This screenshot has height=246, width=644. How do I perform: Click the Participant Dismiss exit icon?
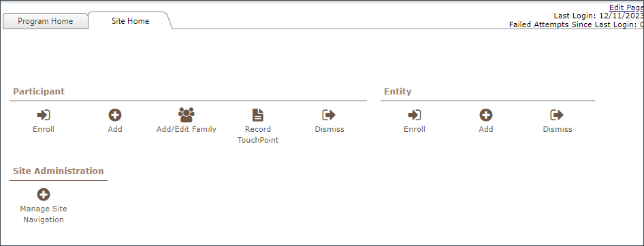click(x=329, y=115)
